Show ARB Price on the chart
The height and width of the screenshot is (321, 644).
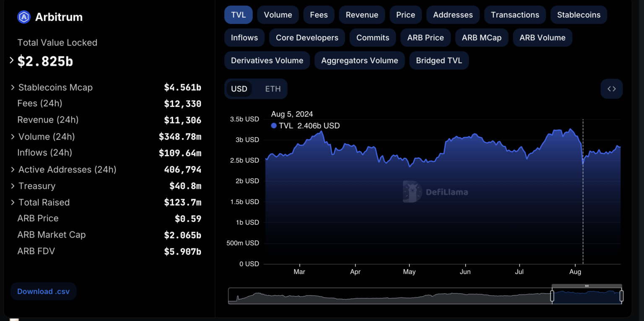pyautogui.click(x=426, y=37)
